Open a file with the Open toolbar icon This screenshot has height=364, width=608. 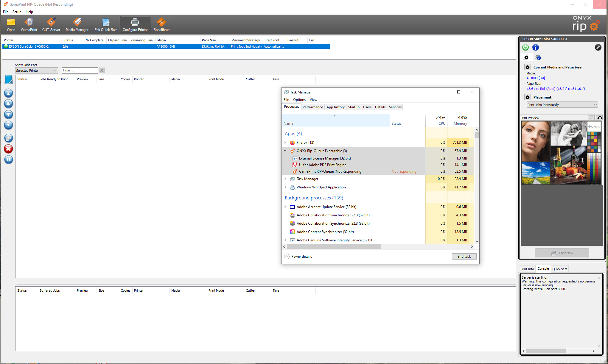point(11,25)
